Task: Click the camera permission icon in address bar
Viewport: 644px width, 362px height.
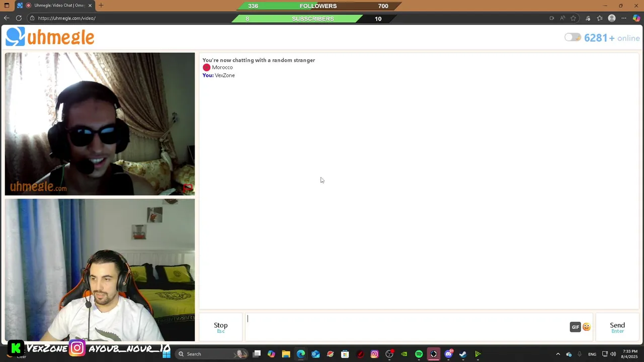Action: pyautogui.click(x=552, y=18)
